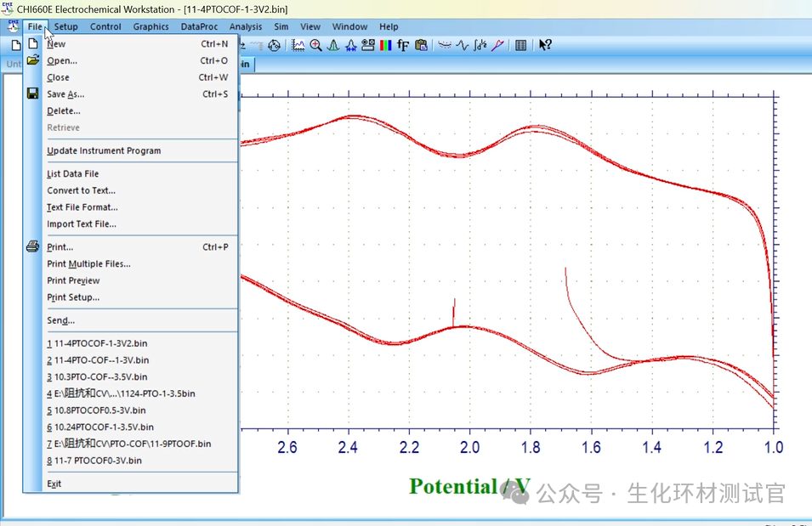Click the 1.0 x-axis tick label
Viewport: 812px width, 526px height.
[774, 447]
